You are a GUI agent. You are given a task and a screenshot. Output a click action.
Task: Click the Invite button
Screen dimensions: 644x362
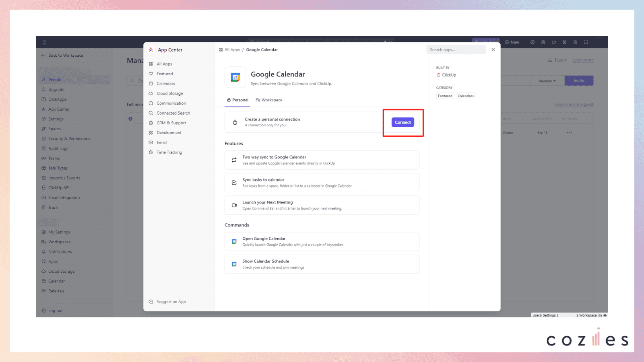[x=579, y=81]
